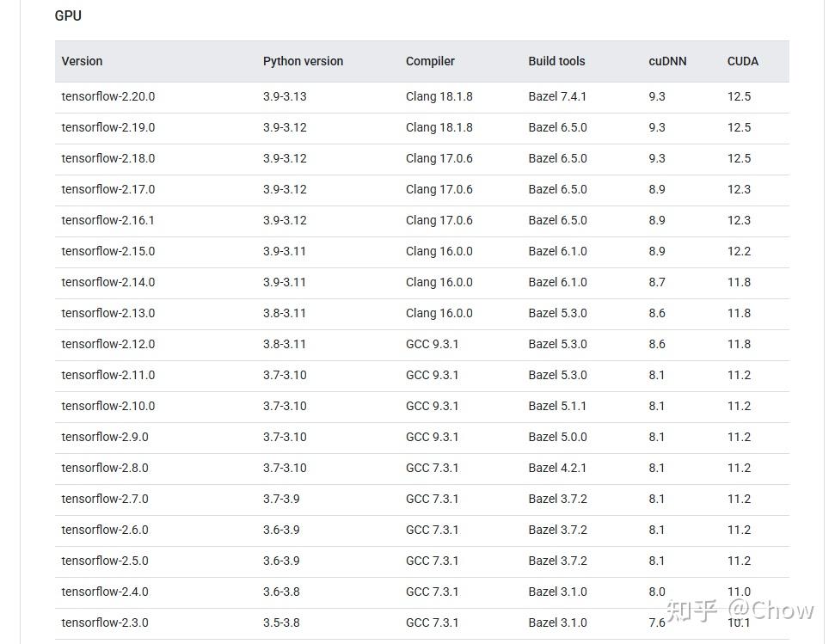Click the Bazel 7.4.1 build tools cell
The height and width of the screenshot is (644, 835).
point(557,96)
